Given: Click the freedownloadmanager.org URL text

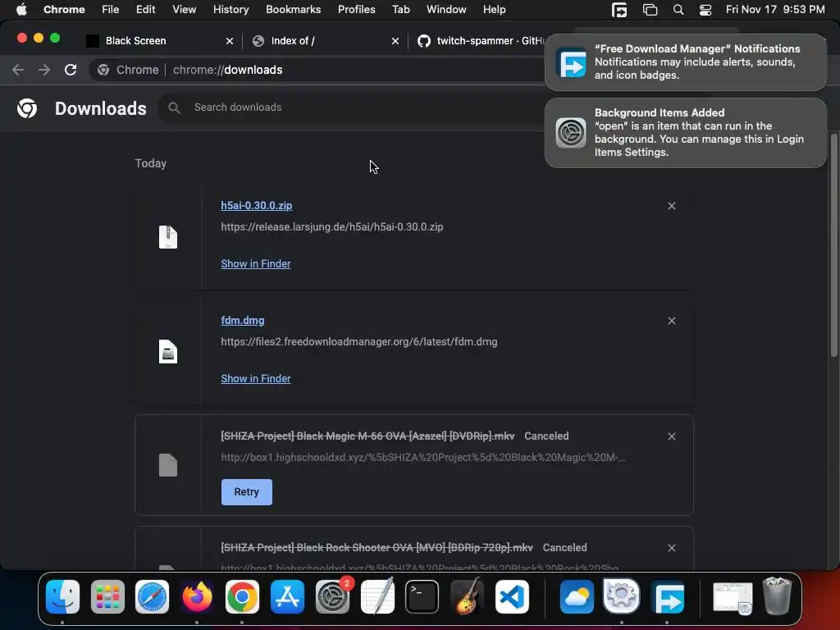Looking at the screenshot, I should tap(359, 341).
